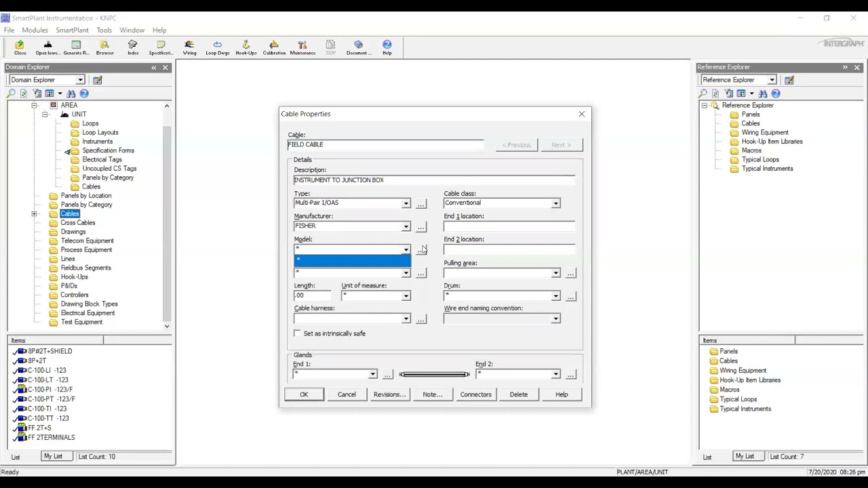Click the Domain Explorer refresh icon
The image size is (868, 488).
(x=24, y=94)
